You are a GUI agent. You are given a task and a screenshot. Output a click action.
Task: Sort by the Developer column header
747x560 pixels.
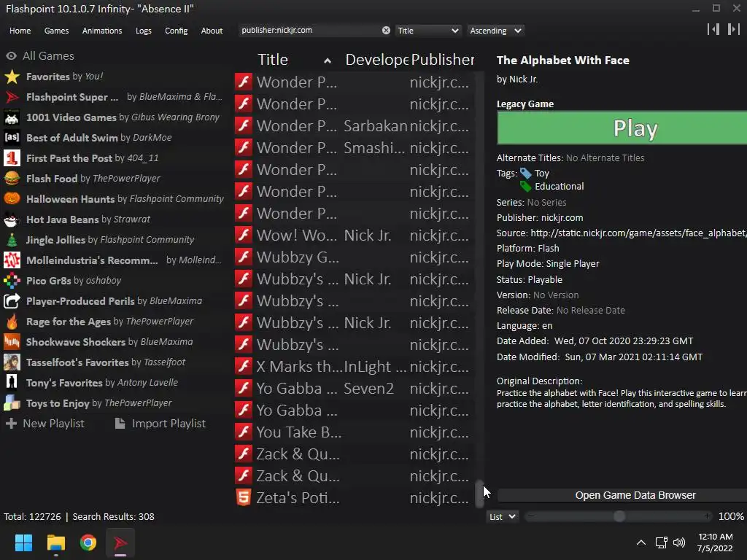point(376,60)
